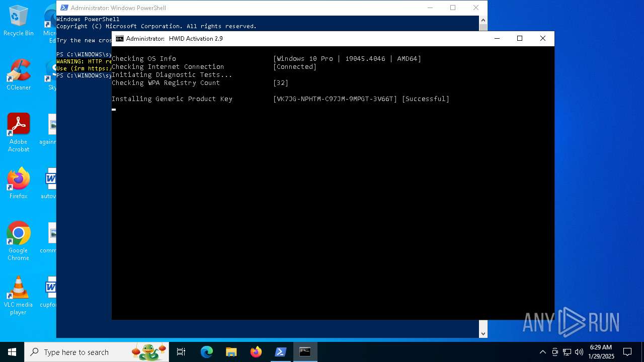The height and width of the screenshot is (362, 644).
Task: Click the PowerShell scrollbar up arrow
Action: (483, 20)
